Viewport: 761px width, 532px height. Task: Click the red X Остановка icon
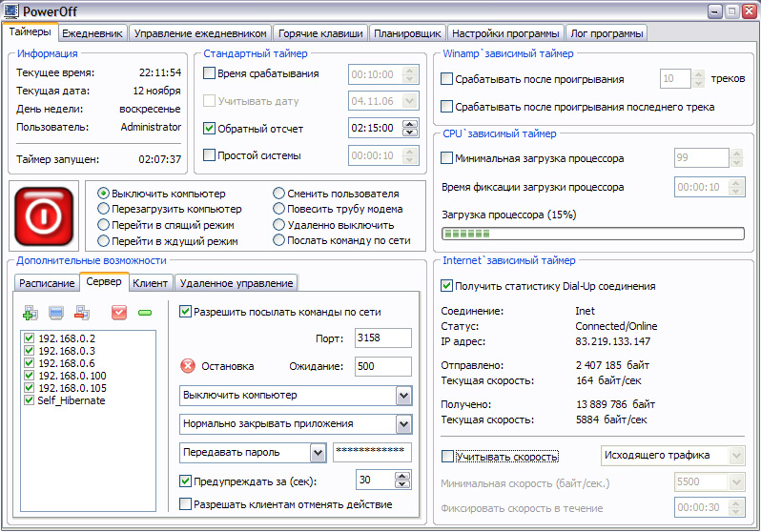tap(188, 366)
